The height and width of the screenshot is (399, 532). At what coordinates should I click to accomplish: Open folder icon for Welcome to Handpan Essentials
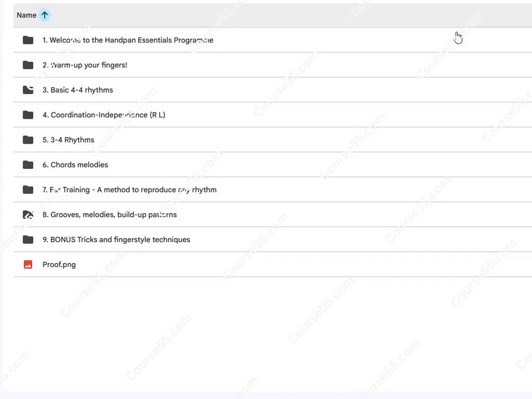[28, 40]
